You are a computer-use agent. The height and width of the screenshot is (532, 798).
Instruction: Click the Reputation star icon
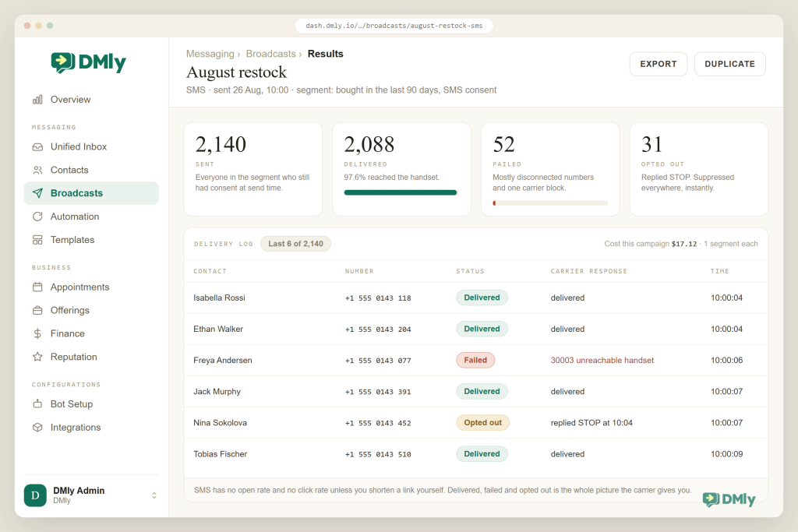point(37,357)
